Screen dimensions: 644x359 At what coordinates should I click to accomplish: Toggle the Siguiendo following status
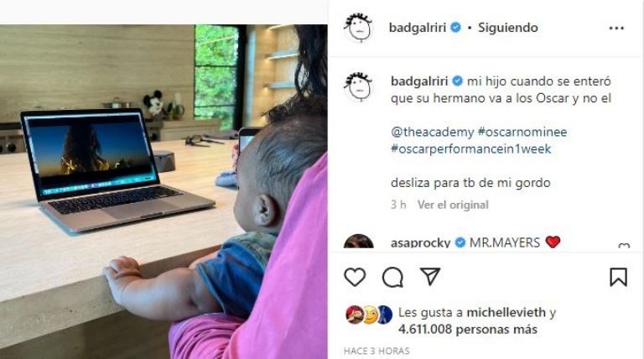507,28
